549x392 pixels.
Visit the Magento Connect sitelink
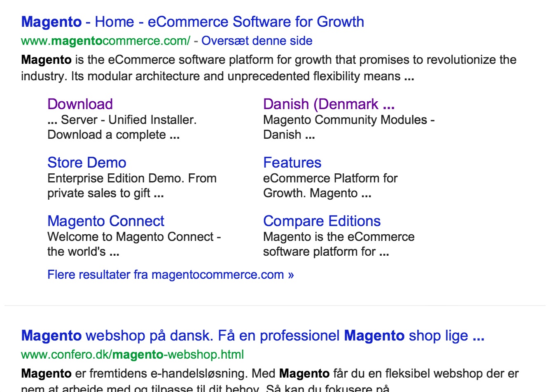pyautogui.click(x=105, y=221)
